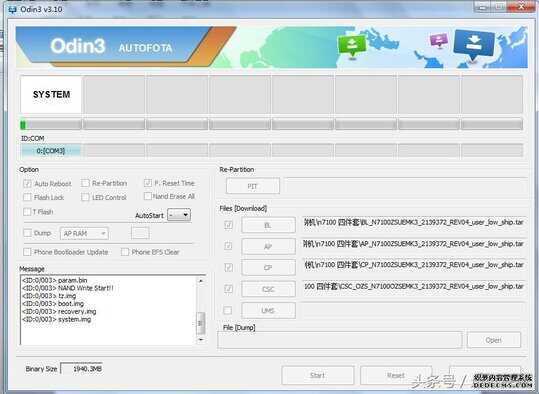The width and height of the screenshot is (539, 394).
Task: Click the Odin3 title bar app icon
Action: click(12, 9)
